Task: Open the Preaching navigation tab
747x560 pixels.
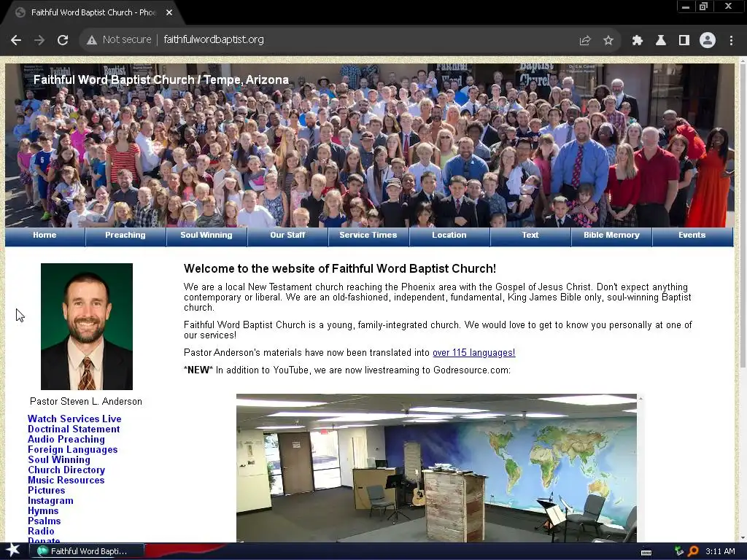Action: pos(125,236)
